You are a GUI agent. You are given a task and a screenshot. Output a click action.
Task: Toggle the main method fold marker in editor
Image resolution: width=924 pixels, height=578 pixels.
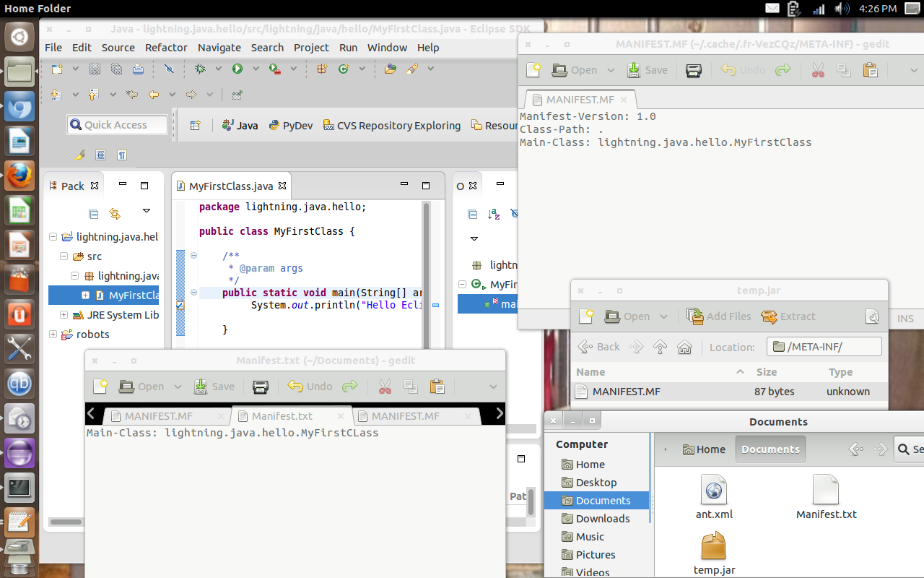point(193,293)
